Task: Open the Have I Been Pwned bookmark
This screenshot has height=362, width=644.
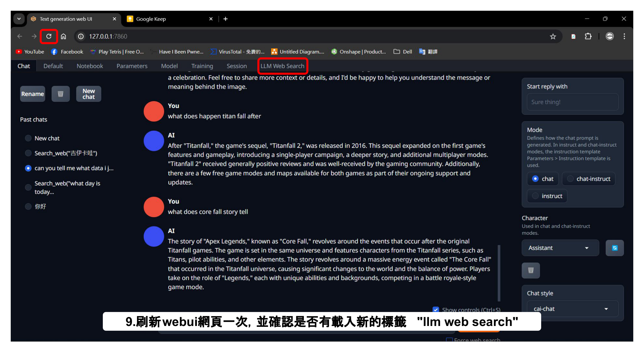Action: [177, 52]
